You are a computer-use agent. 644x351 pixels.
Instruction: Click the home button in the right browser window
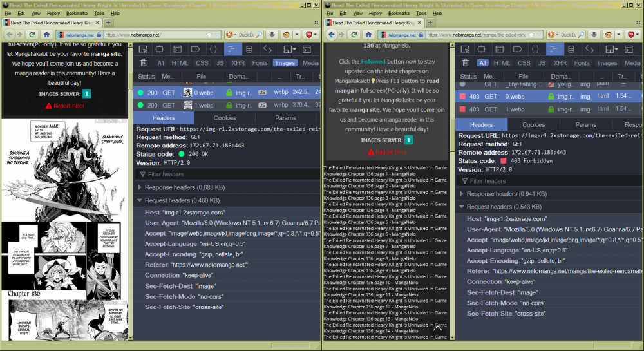[x=368, y=35]
